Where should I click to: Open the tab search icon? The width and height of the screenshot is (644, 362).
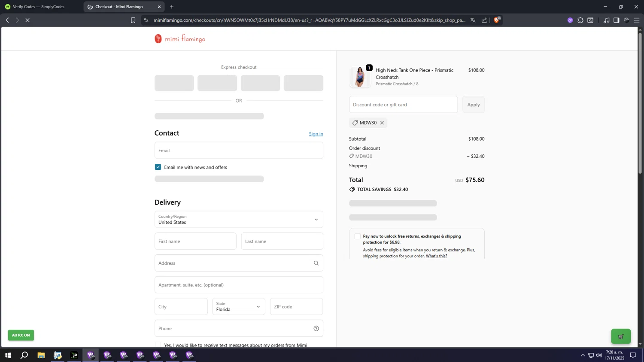(591, 20)
